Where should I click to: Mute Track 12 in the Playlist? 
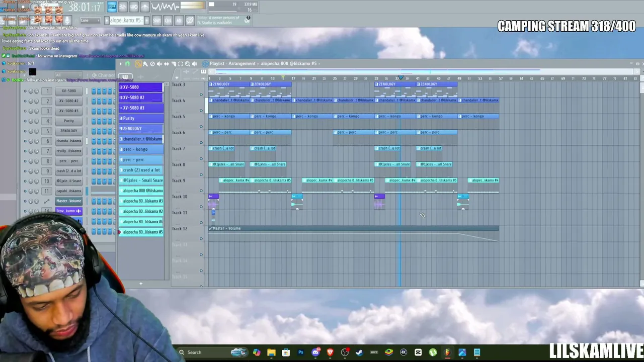(201, 239)
